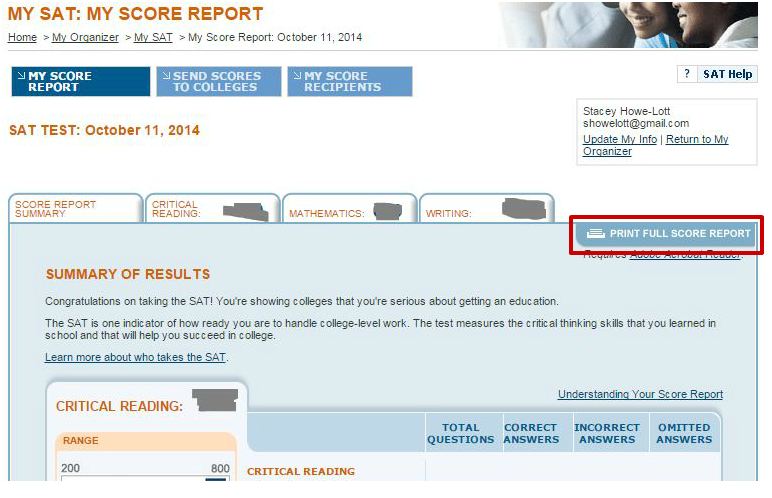Viewport: 772px width, 498px height.
Task: Open Understanding Your Score Report link
Action: pyautogui.click(x=640, y=395)
